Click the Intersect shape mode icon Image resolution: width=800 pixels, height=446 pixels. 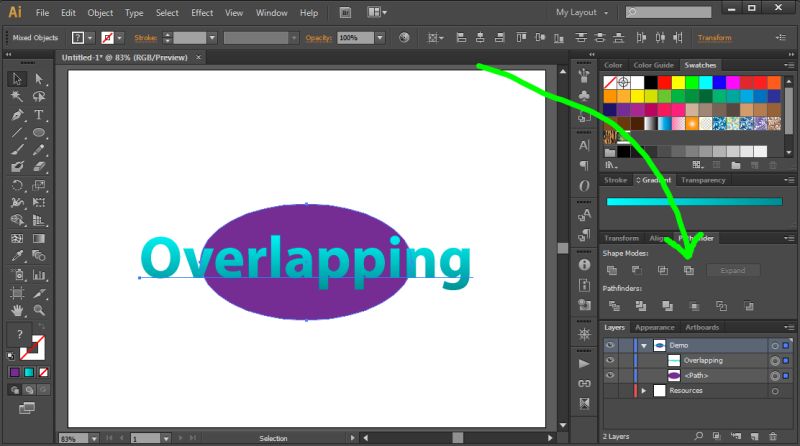pyautogui.click(x=663, y=270)
